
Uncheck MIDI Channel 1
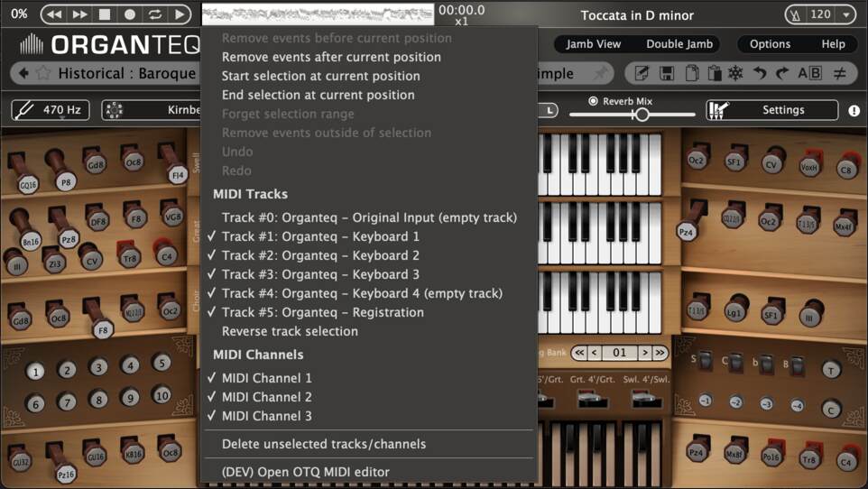369,378
